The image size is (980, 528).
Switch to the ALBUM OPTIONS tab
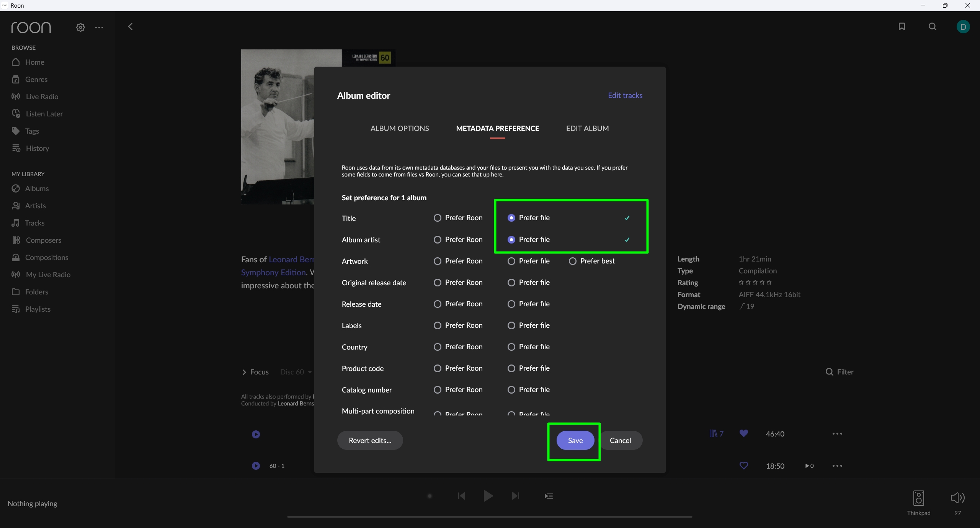tap(400, 129)
